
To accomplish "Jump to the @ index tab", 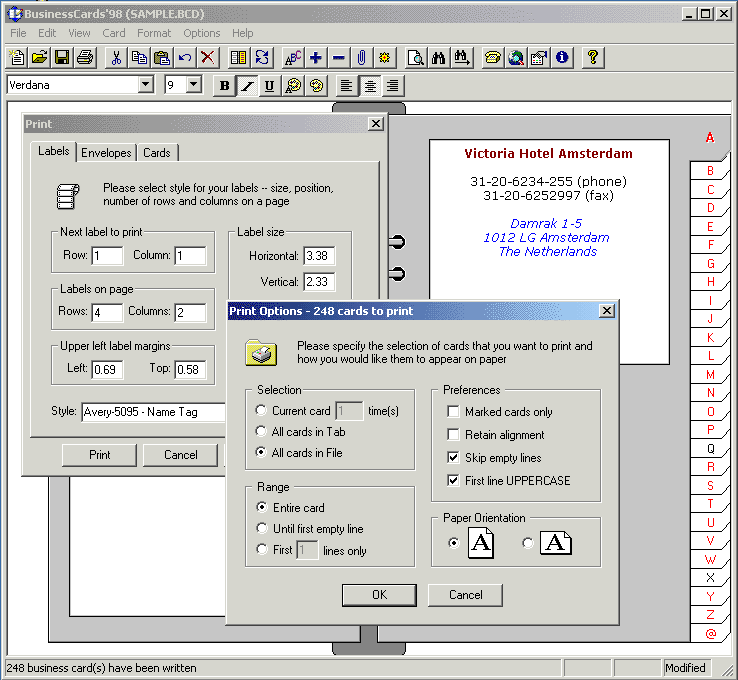I will [710, 633].
